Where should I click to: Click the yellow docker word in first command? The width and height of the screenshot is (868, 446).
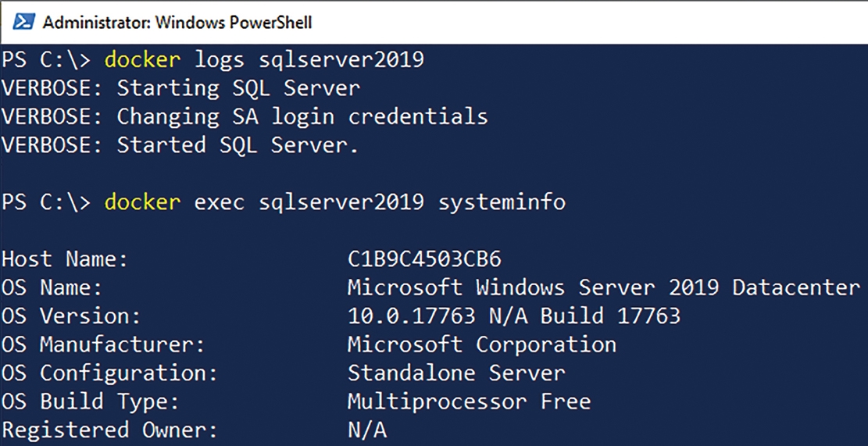click(x=143, y=60)
